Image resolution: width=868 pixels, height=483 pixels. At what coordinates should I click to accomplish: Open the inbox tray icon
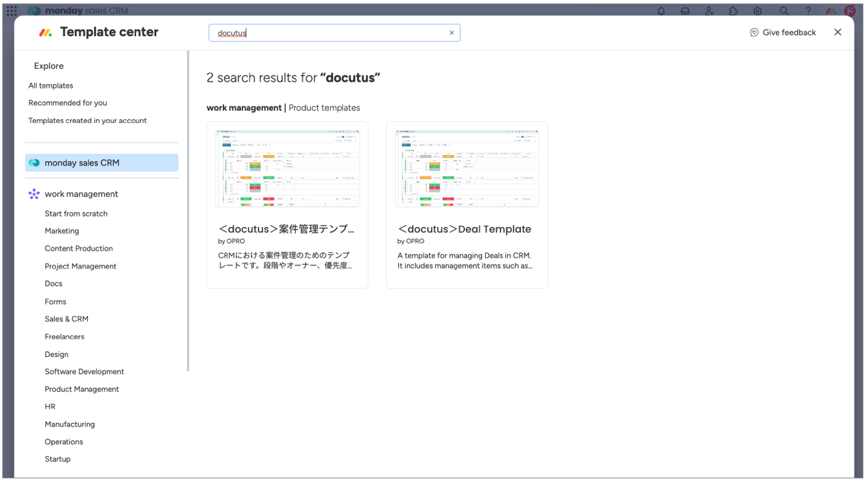[685, 11]
